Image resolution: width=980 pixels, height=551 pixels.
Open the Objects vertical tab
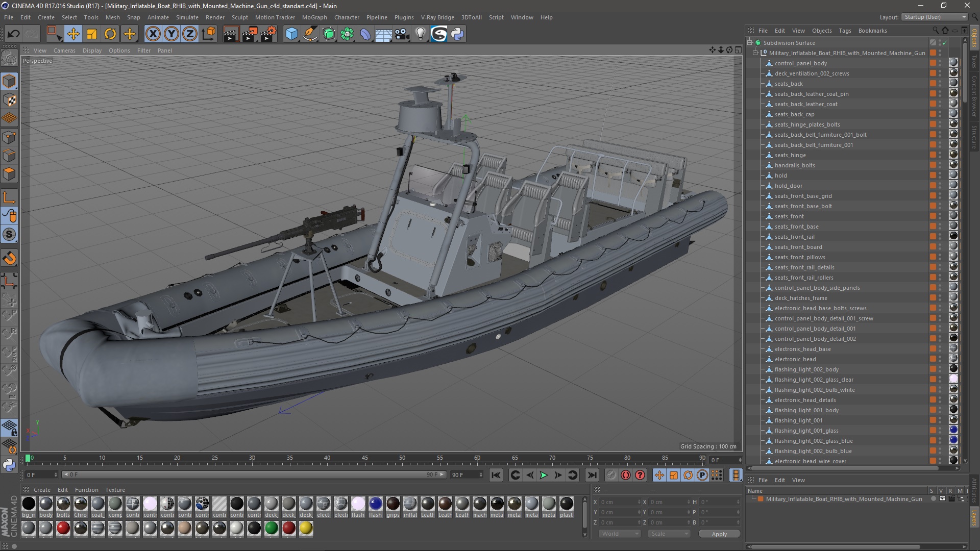[x=974, y=38]
